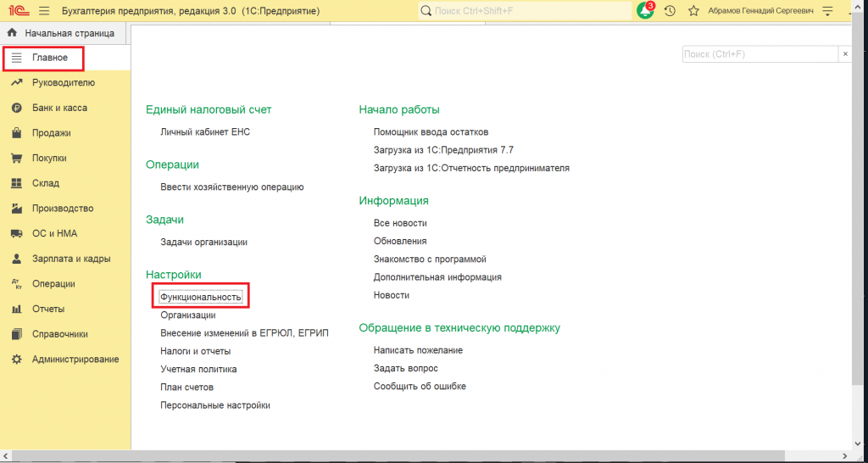Click the Склад shelves icon

(x=17, y=183)
